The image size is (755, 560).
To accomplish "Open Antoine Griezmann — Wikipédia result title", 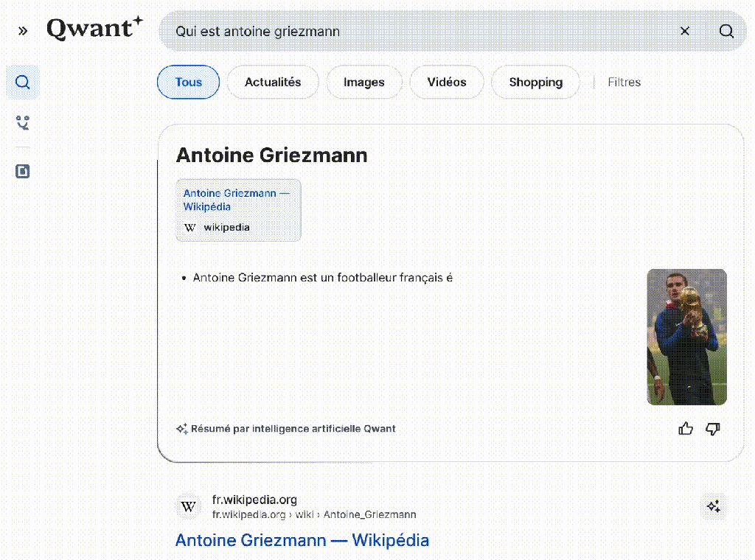I will [302, 540].
